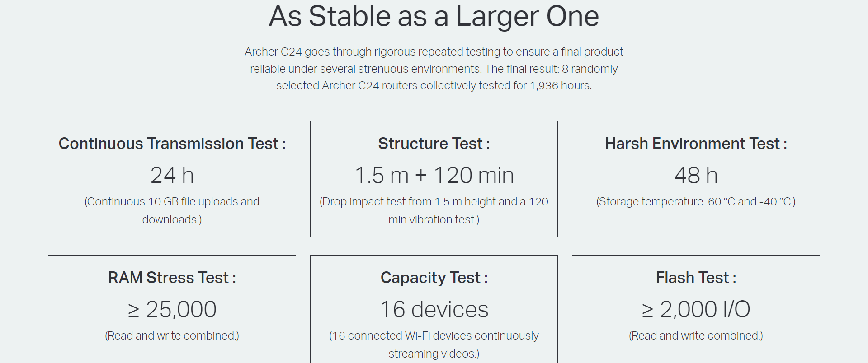This screenshot has width=868, height=363.
Task: Click the '≥ 25,000' value
Action: 172,309
